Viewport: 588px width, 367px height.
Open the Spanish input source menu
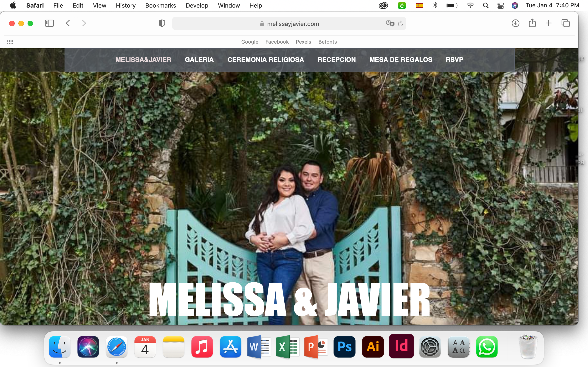tap(420, 5)
